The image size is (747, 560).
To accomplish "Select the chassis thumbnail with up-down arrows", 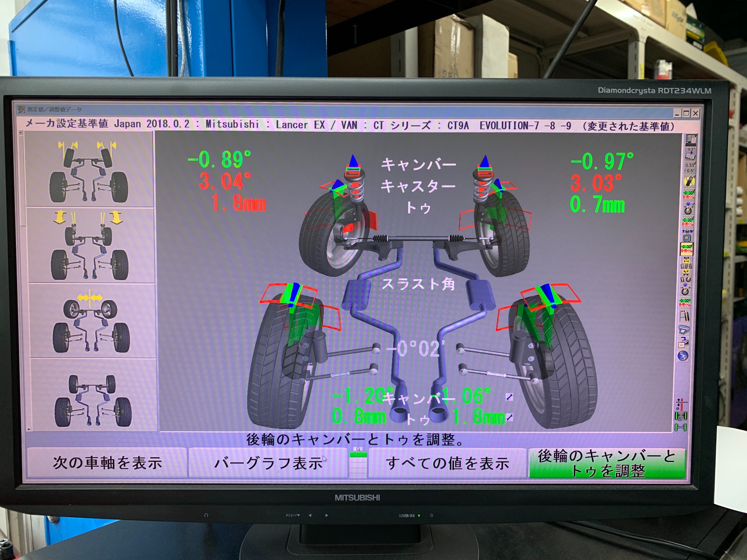I will 91,245.
